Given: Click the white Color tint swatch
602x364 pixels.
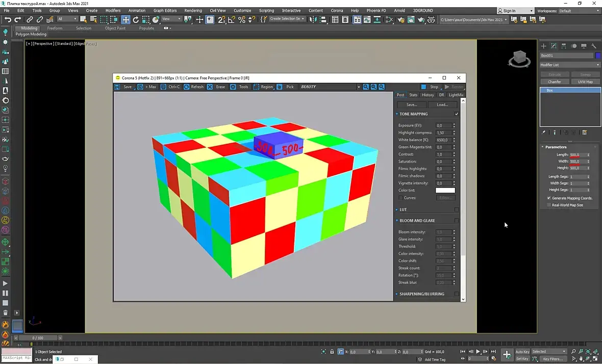Looking at the screenshot, I should click(445, 190).
